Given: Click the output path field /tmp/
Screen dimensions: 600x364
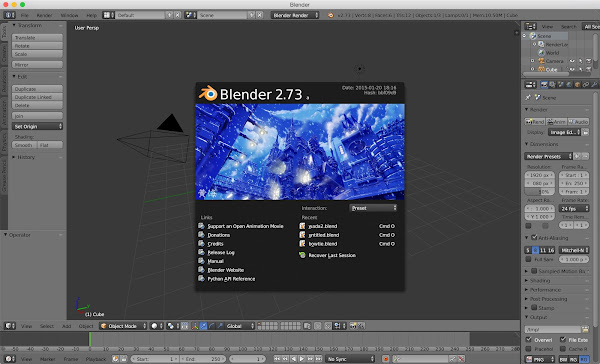Looking at the screenshot, I should click(553, 329).
